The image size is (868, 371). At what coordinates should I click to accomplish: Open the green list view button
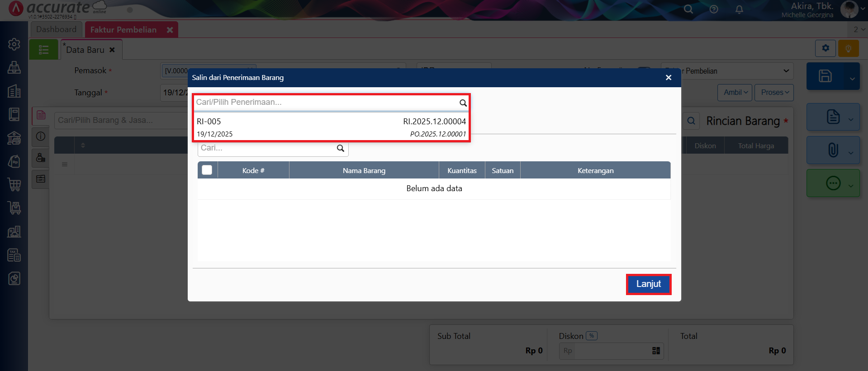[43, 50]
